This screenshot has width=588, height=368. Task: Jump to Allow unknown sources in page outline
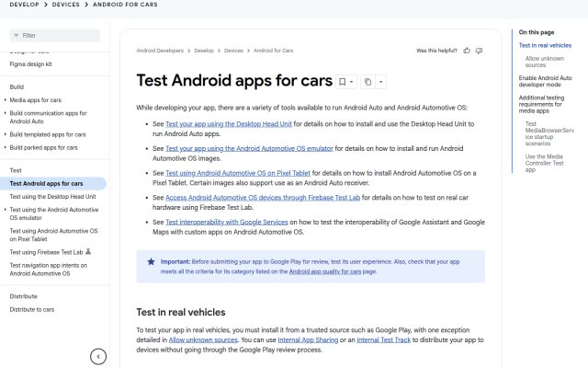tap(545, 62)
